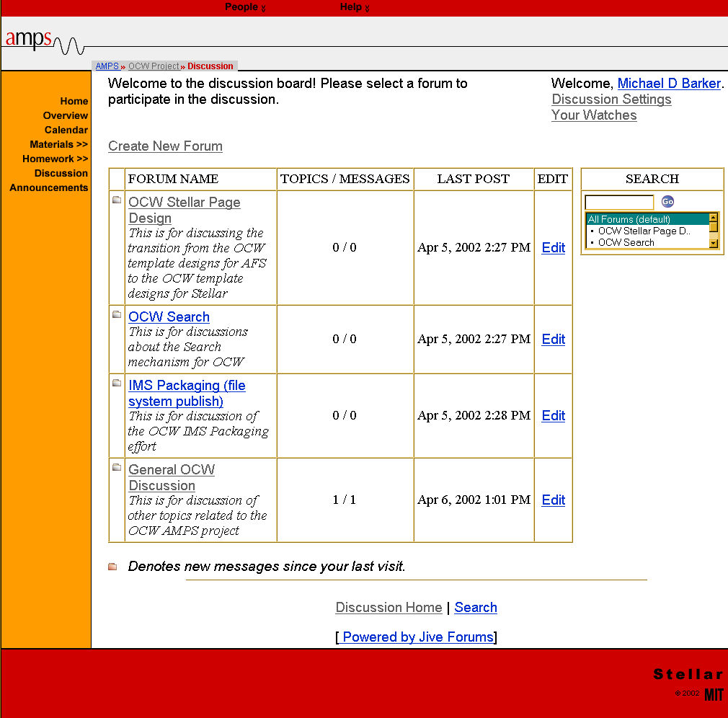
Task: Expand Materials submenu in sidebar
Action: click(58, 144)
